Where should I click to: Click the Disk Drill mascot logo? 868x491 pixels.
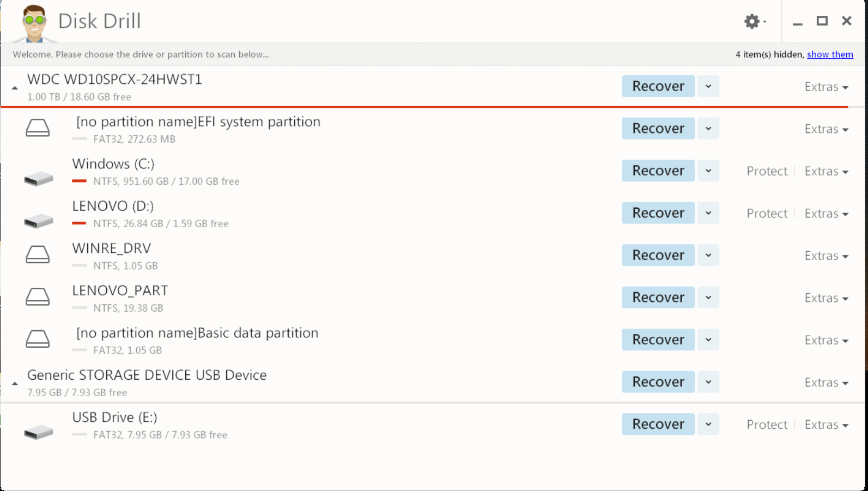point(34,22)
